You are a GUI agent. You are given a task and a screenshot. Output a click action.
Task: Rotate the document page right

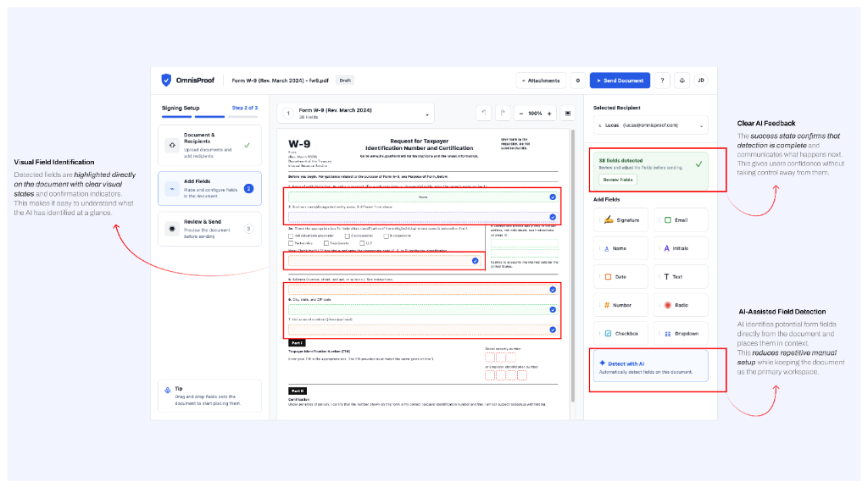pyautogui.click(x=503, y=114)
